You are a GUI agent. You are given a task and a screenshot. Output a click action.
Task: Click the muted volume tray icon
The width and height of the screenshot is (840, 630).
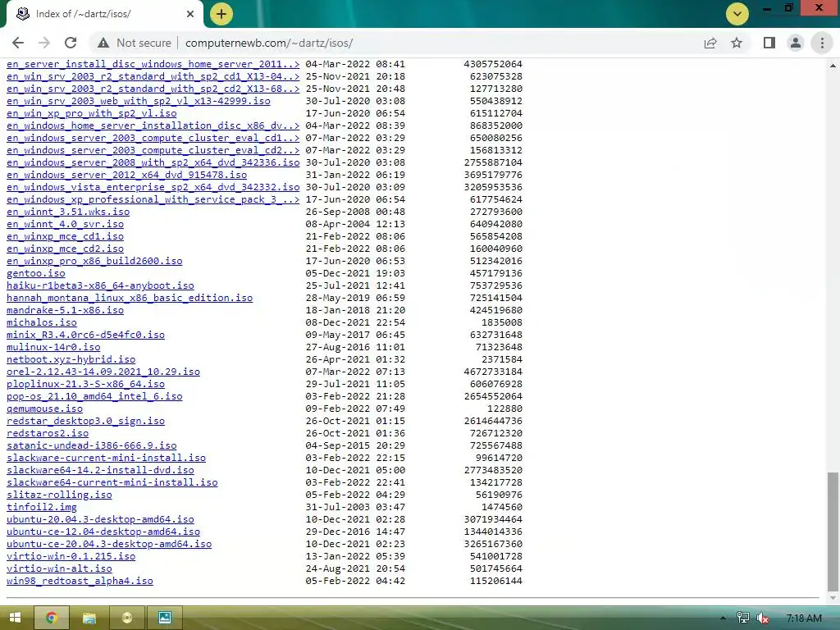pos(762,619)
